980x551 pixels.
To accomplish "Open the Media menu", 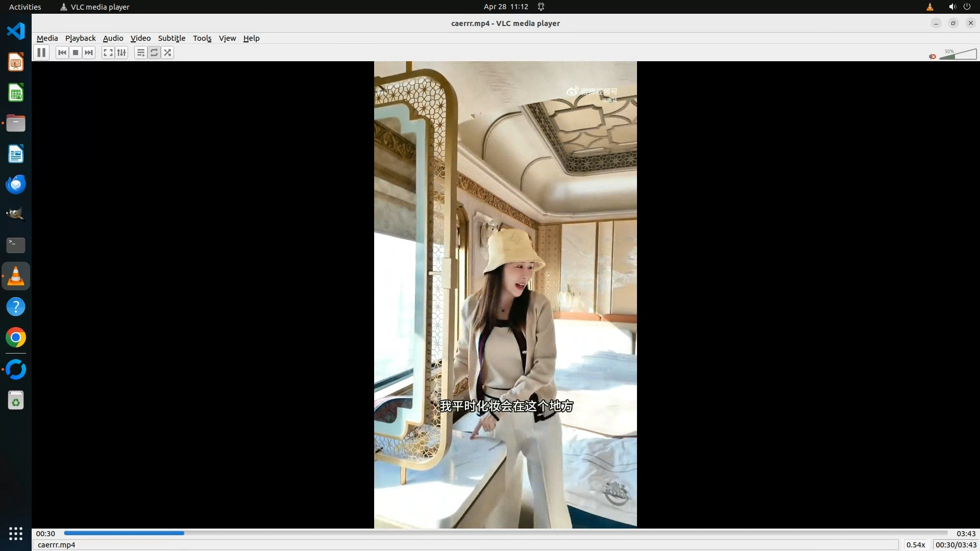I will pos(47,38).
